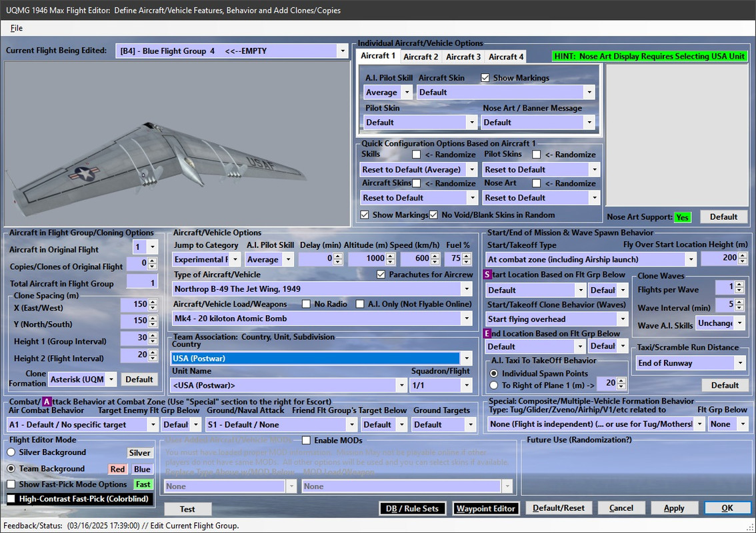Click purple S Start Location icon
This screenshot has width=756, height=533.
coord(487,274)
